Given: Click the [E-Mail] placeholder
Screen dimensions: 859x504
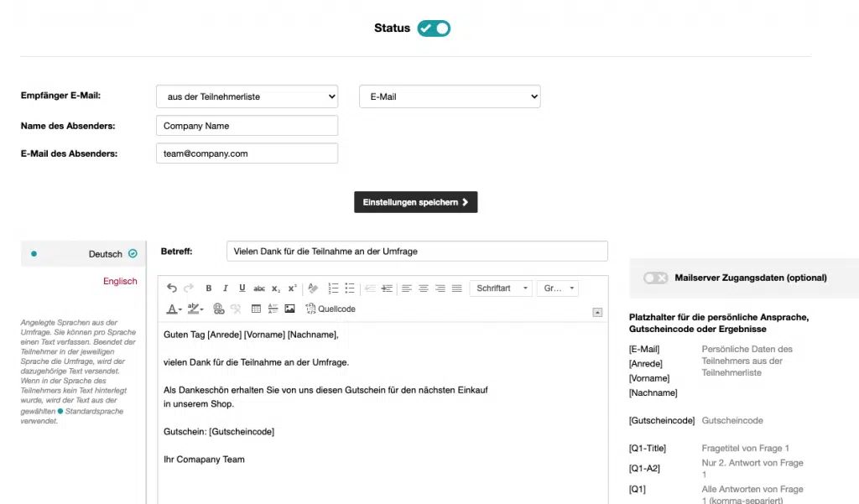Looking at the screenshot, I should (644, 349).
